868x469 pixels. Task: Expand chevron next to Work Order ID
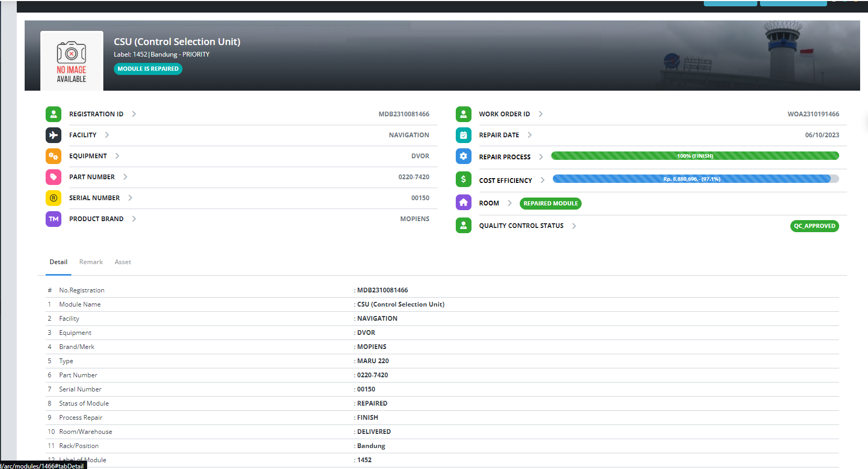coord(541,114)
